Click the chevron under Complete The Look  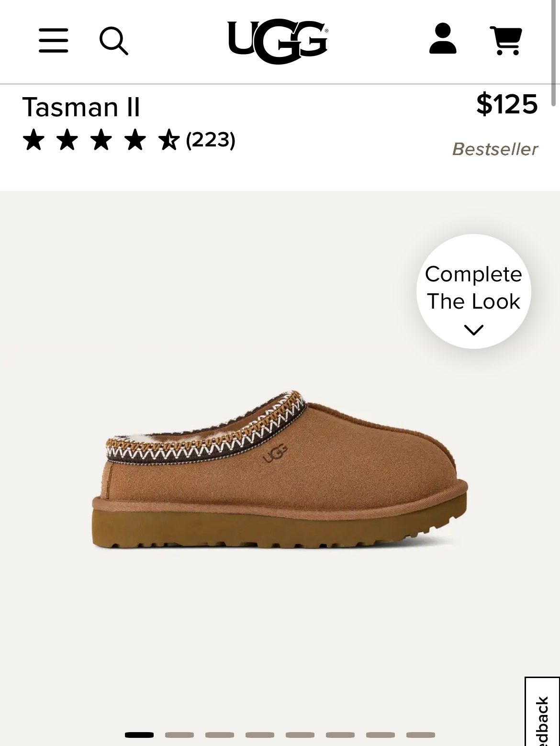(474, 330)
